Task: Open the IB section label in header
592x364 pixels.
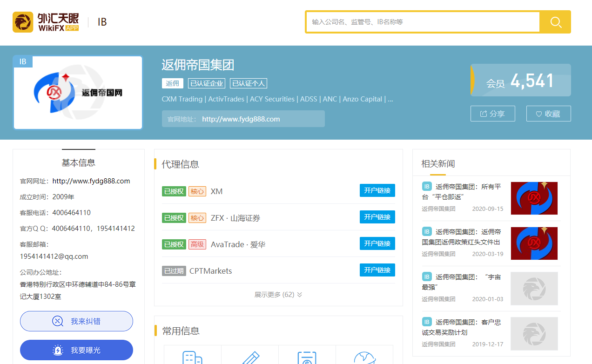Action: tap(102, 22)
